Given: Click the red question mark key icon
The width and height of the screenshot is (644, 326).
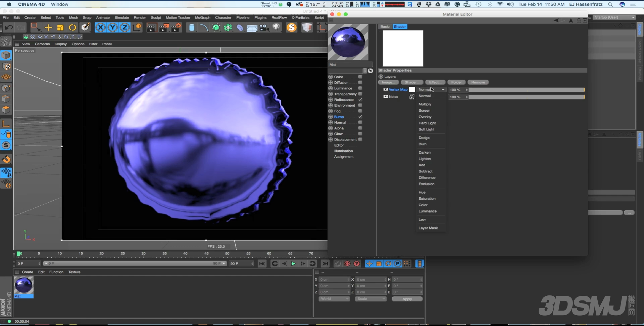Looking at the screenshot, I should click(x=357, y=264).
